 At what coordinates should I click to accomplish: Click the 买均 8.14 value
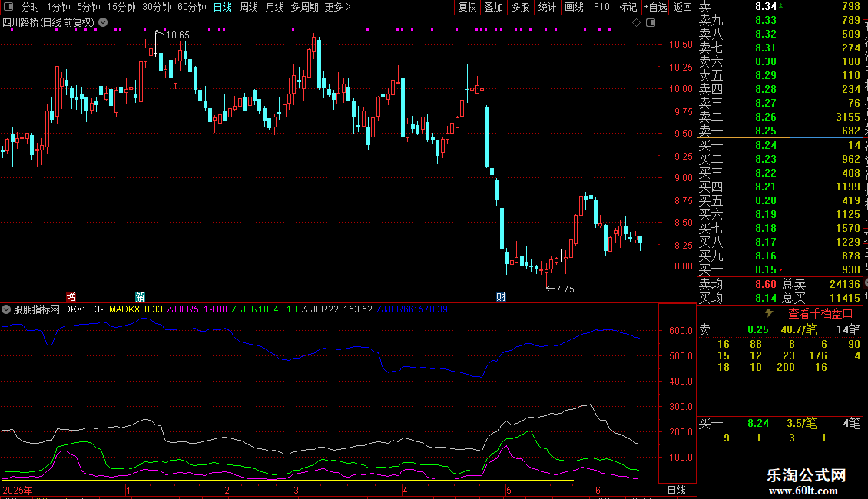766,298
